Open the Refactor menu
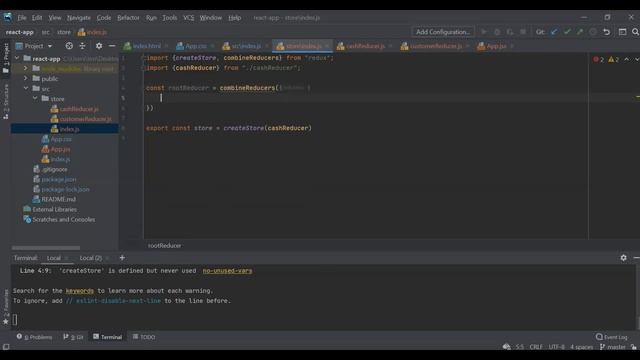Image resolution: width=640 pixels, height=360 pixels. [x=128, y=18]
